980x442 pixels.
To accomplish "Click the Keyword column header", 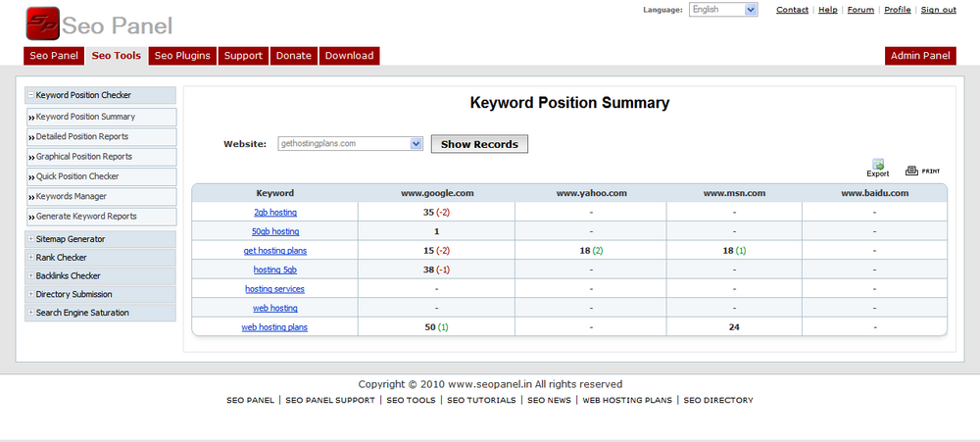I will click(x=275, y=193).
